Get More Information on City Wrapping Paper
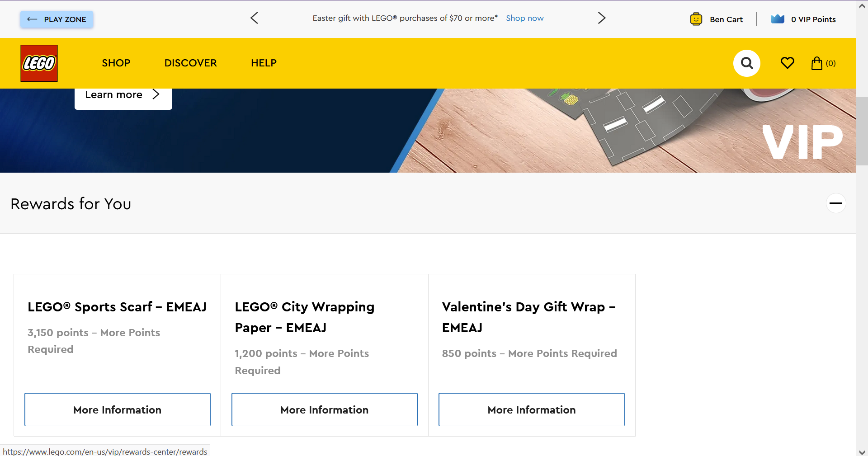 pyautogui.click(x=324, y=409)
